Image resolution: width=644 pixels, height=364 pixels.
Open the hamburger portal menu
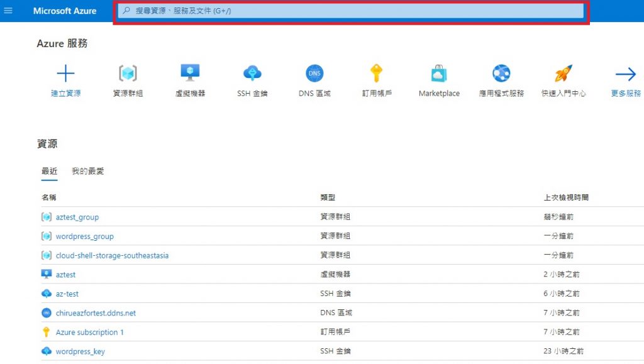(x=8, y=11)
